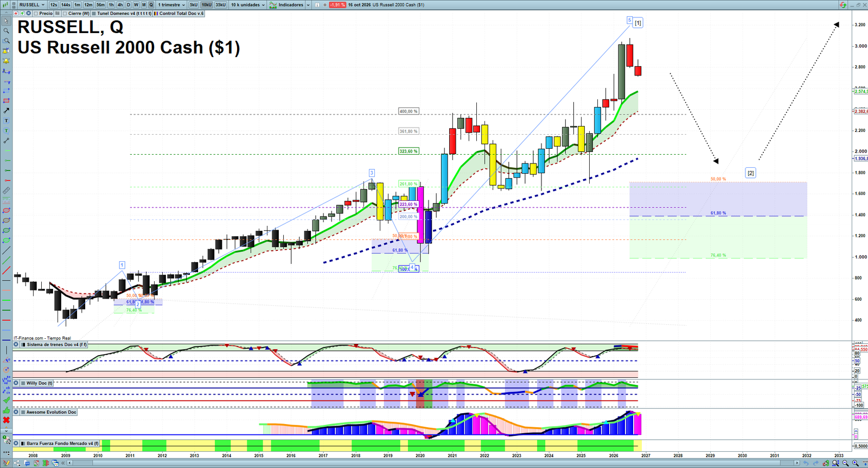Click the 56m timeframe button

100,5
